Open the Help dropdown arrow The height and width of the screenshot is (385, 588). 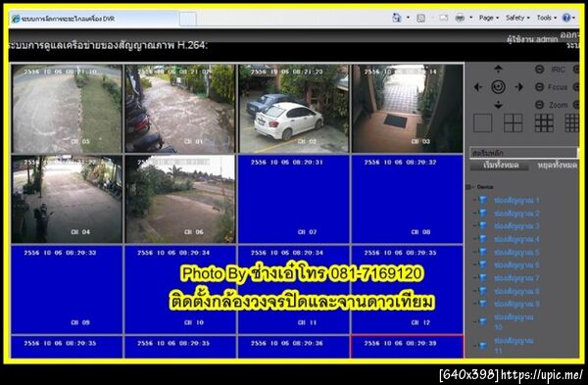[x=574, y=18]
